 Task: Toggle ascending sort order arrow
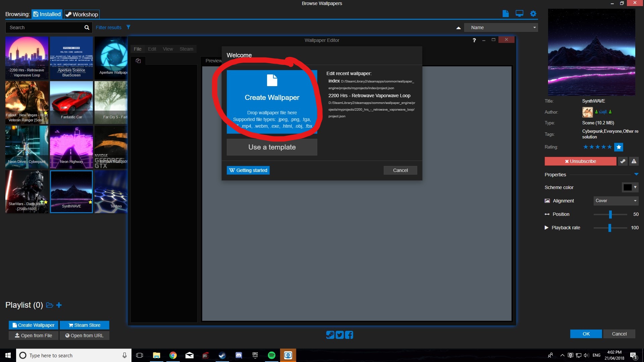(x=458, y=28)
